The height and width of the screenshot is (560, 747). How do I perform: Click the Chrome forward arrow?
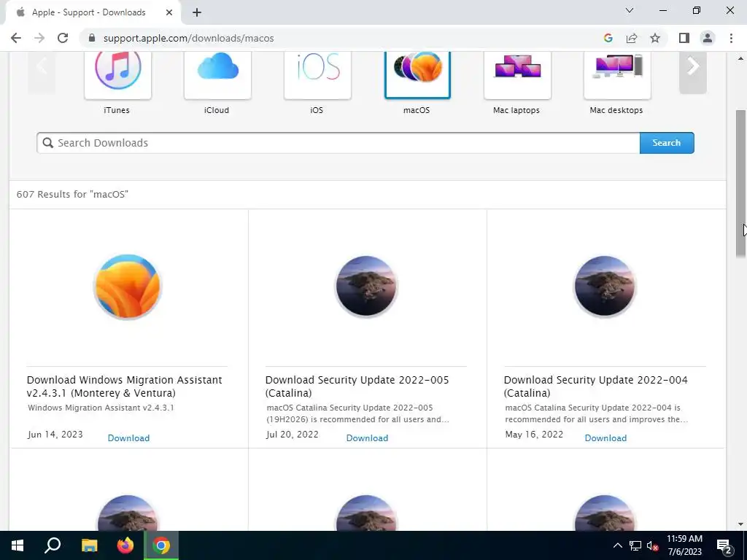click(x=39, y=38)
